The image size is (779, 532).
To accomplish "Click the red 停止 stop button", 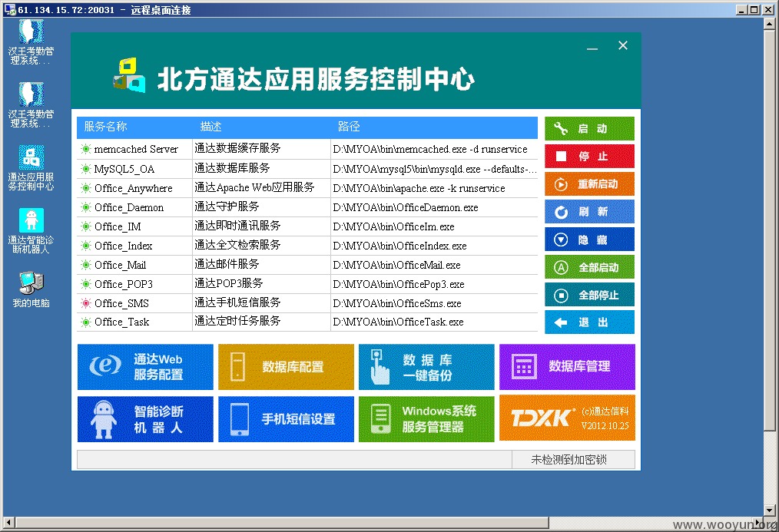I will [x=589, y=157].
